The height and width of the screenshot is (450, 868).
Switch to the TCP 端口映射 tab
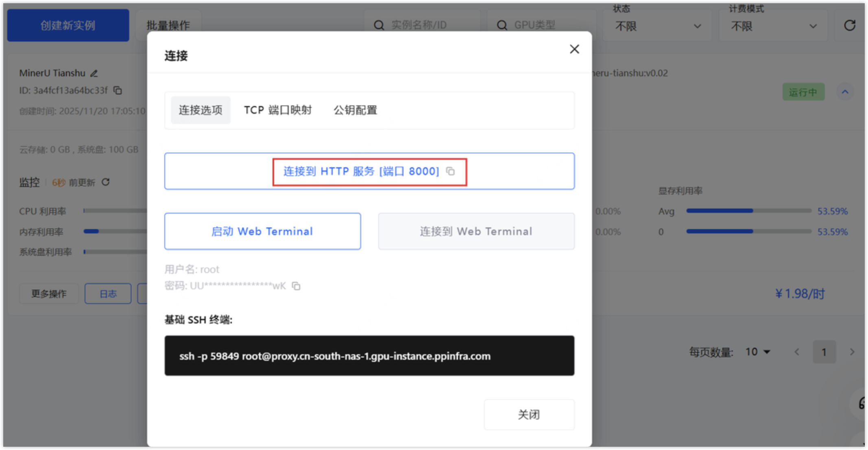[278, 110]
